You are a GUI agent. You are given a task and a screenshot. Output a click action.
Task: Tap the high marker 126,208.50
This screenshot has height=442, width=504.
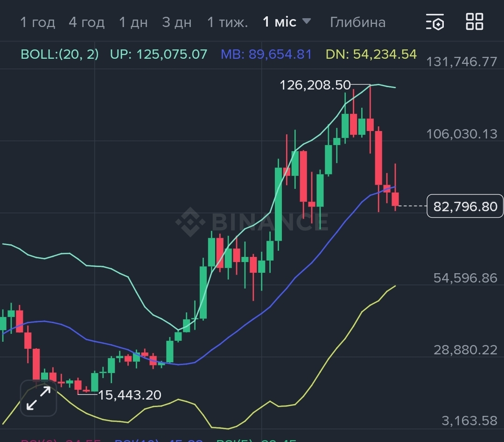tap(315, 85)
